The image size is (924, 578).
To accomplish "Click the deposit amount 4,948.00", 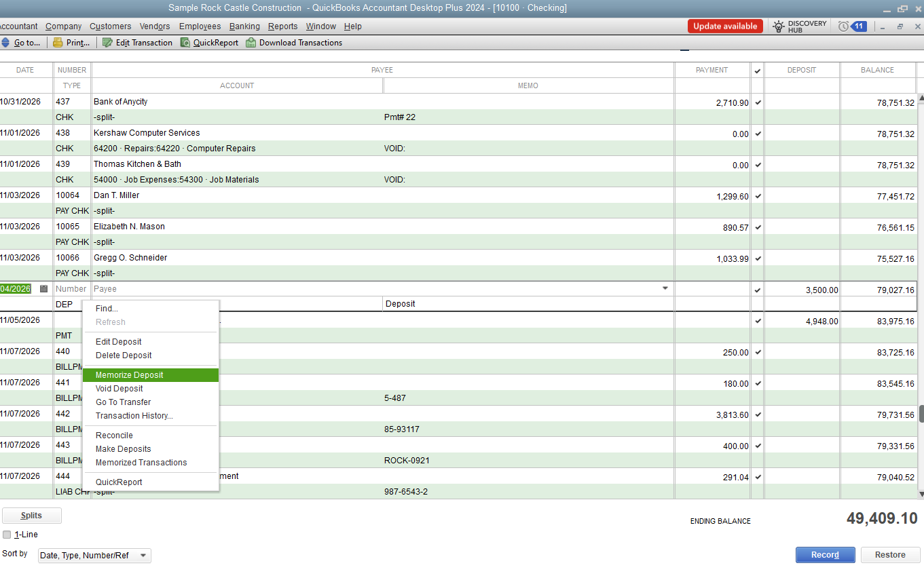I will pos(821,322).
